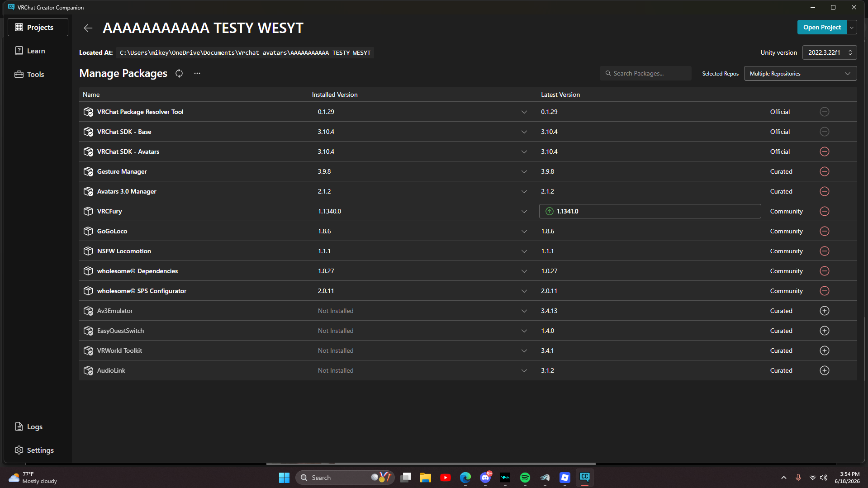Viewport: 868px width, 488px height.
Task: Open the Selected Repos dropdown
Action: (800, 73)
